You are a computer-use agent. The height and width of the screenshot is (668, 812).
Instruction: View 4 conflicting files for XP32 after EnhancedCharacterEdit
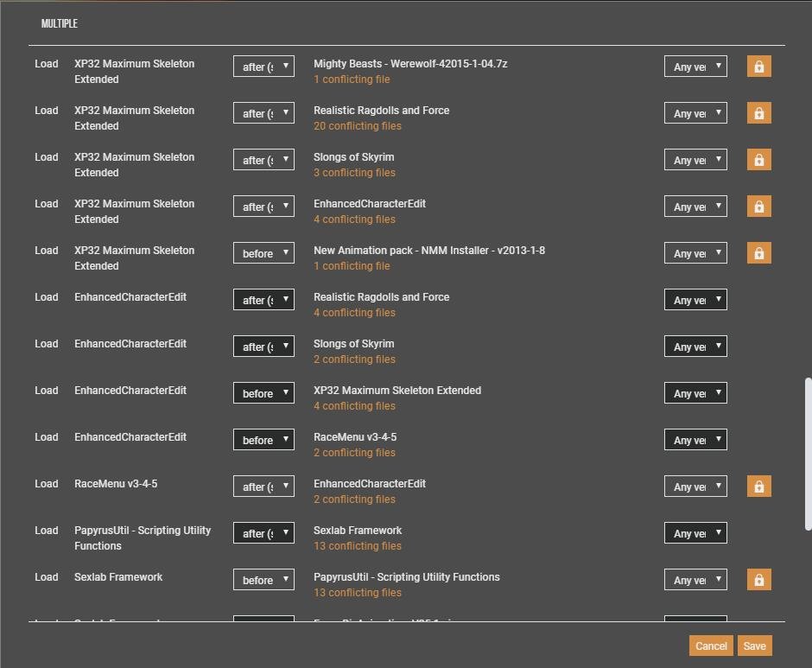pyautogui.click(x=354, y=219)
